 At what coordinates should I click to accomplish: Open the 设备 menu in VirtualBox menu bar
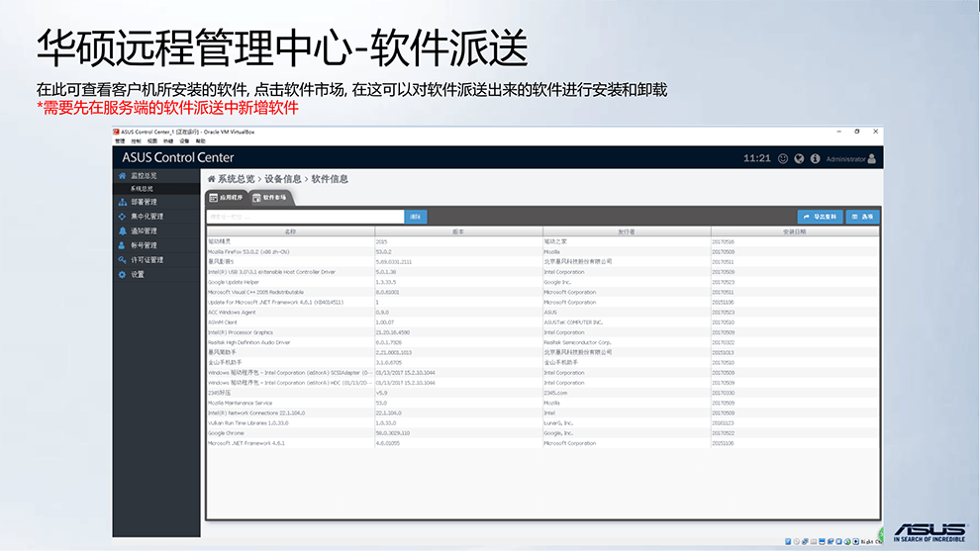pos(183,141)
